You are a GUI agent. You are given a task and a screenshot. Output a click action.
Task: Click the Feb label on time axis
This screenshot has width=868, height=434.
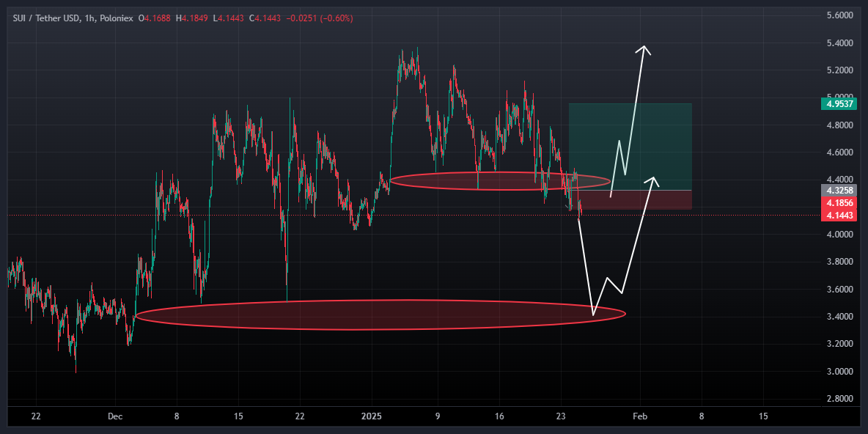coord(640,416)
